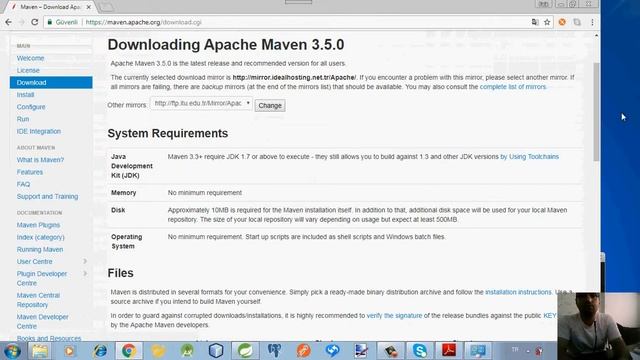This screenshot has height=360, width=640.
Task: Open pgAdmin elephant taskbar icon
Action: [274, 351]
